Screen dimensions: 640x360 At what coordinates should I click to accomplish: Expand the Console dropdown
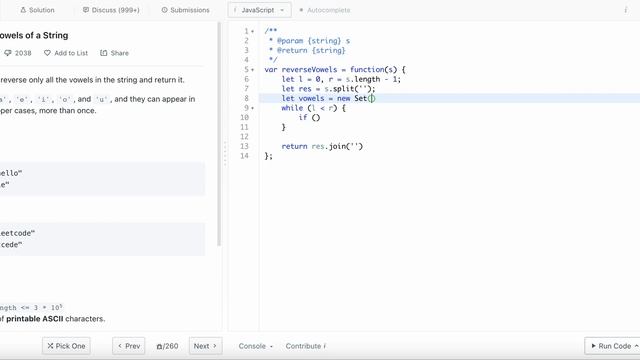256,346
